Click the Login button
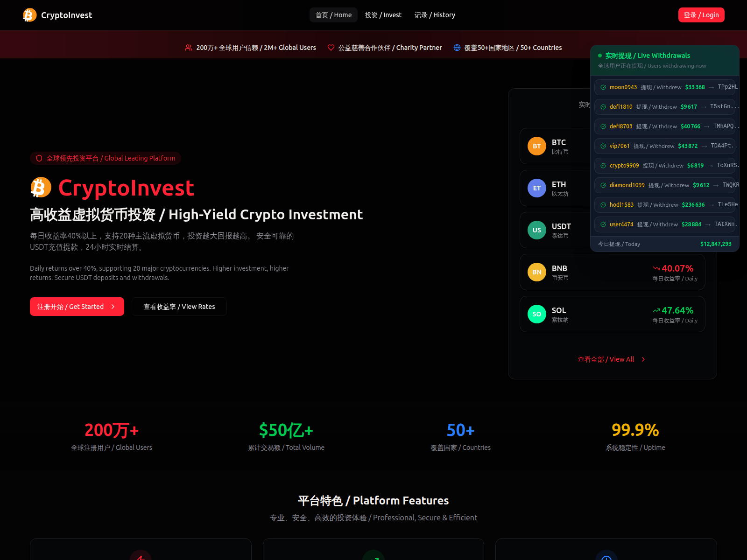The image size is (747, 560). [701, 14]
